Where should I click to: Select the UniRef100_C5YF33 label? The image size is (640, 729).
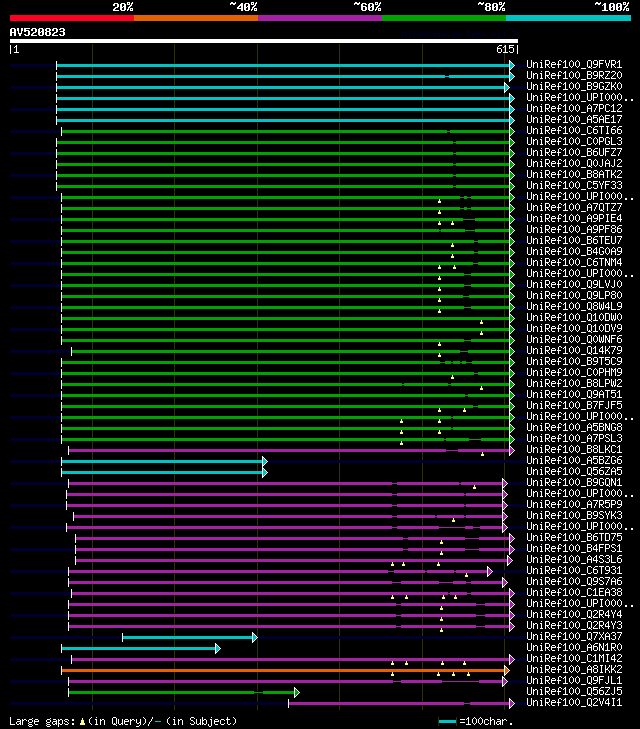point(574,186)
